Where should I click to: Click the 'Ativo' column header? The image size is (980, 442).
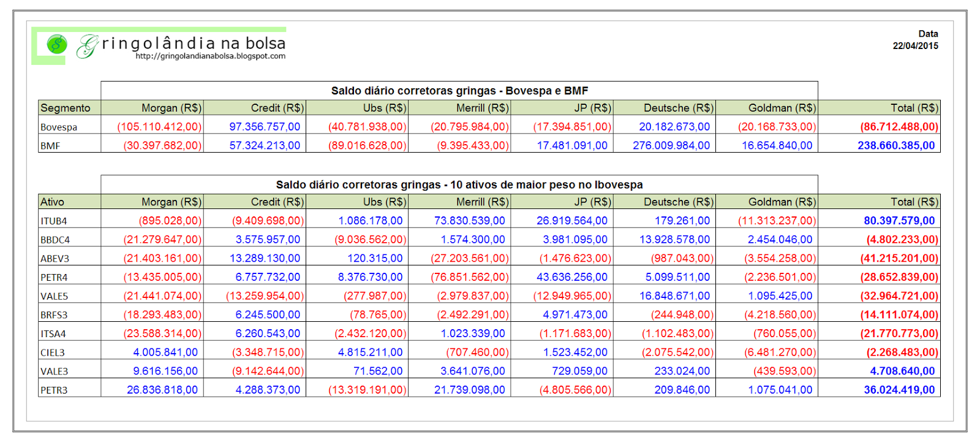pyautogui.click(x=52, y=202)
